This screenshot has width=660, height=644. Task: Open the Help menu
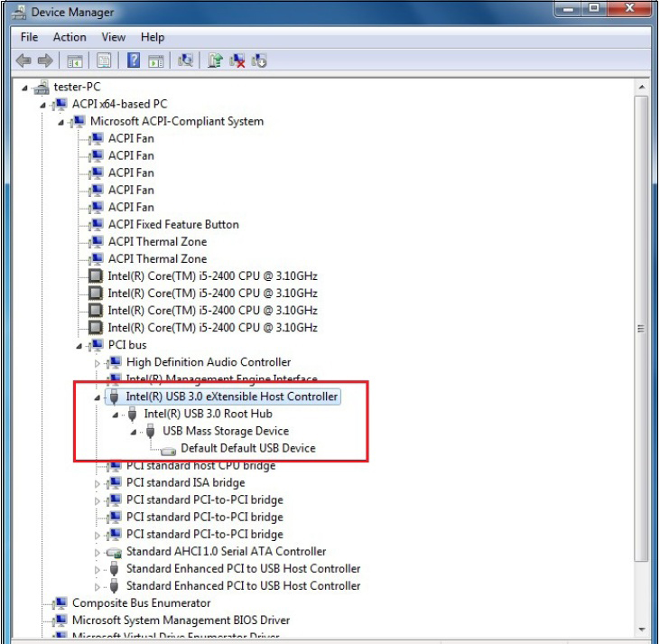[x=153, y=37]
